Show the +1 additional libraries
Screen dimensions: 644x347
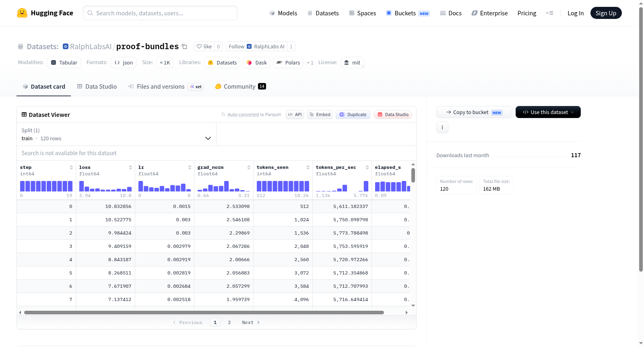tap(310, 62)
